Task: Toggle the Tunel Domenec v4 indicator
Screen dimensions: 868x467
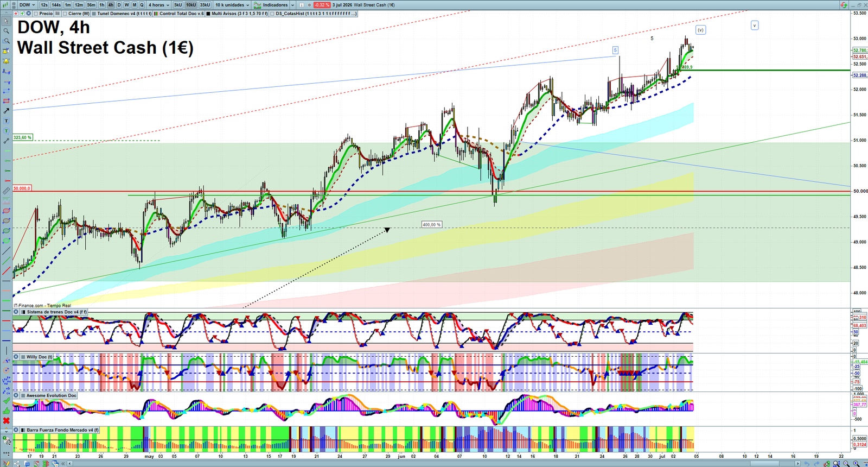Action: 94,14
